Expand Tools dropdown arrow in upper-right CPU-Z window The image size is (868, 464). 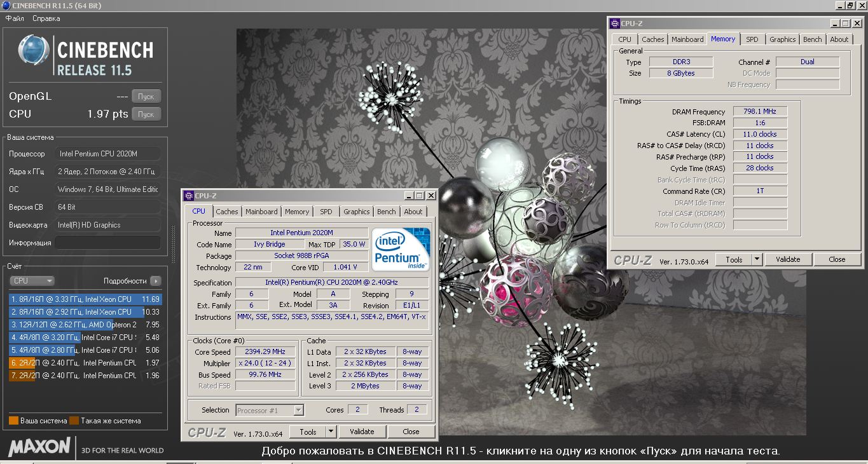pos(757,259)
